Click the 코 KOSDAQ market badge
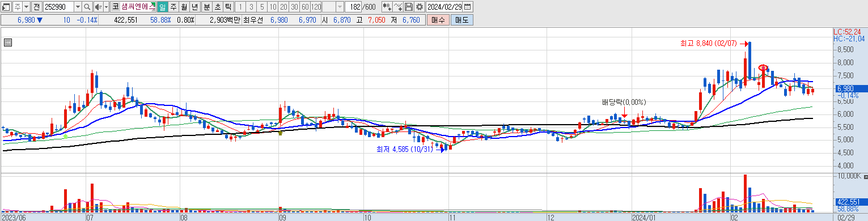The image size is (868, 221). 116,7
